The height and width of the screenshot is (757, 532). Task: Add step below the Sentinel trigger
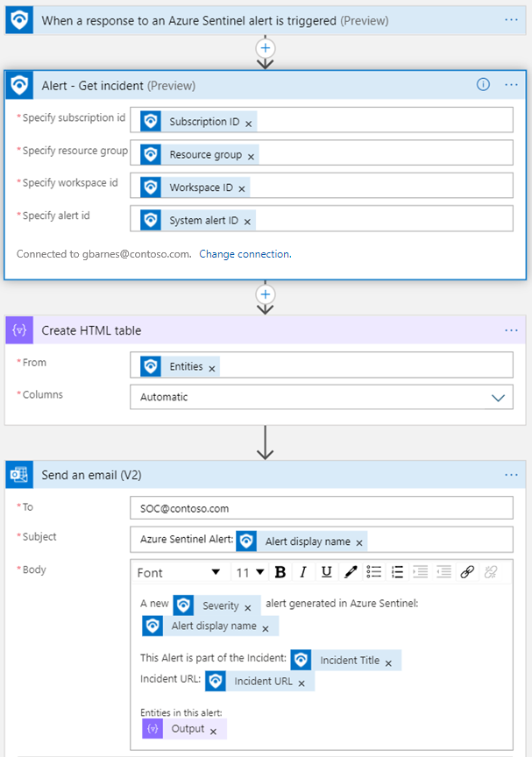click(265, 48)
